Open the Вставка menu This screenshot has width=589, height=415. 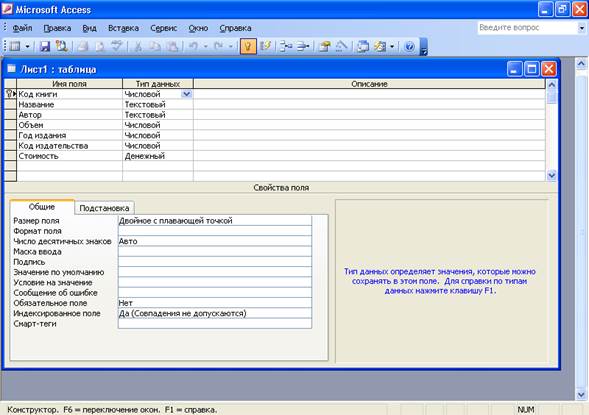[123, 28]
